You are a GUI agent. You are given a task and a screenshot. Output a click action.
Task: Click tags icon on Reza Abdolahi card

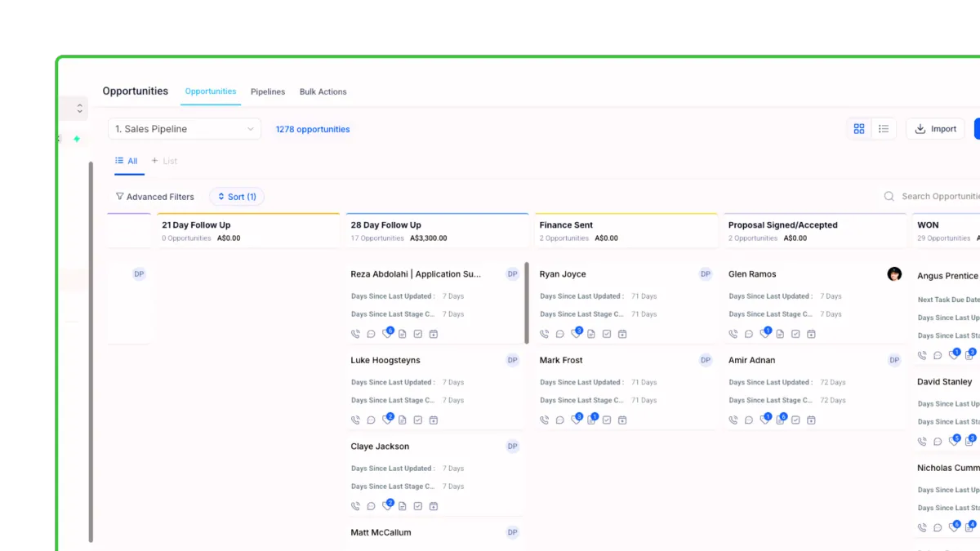coord(387,333)
